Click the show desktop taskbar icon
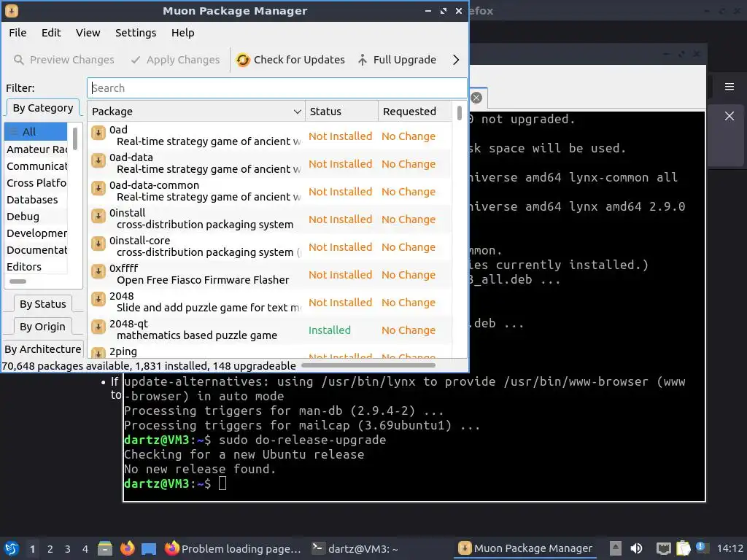This screenshot has width=747, height=560. pos(149,549)
